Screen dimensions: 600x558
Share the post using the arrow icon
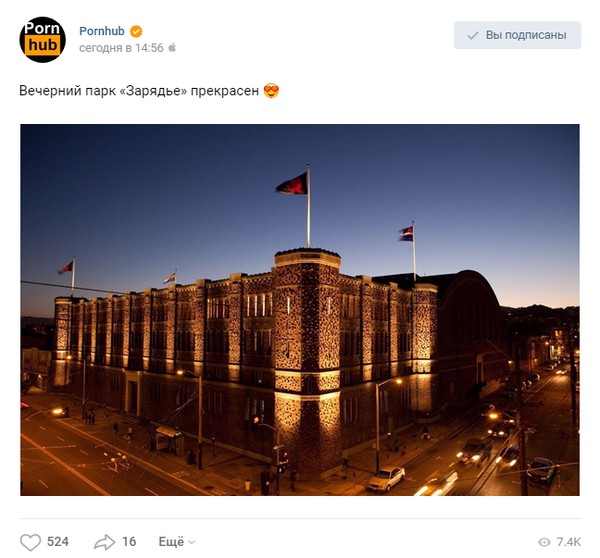[104, 542]
